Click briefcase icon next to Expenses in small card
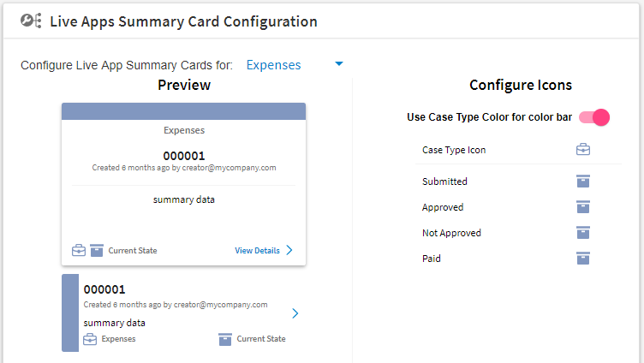644x363 pixels. pyautogui.click(x=90, y=339)
